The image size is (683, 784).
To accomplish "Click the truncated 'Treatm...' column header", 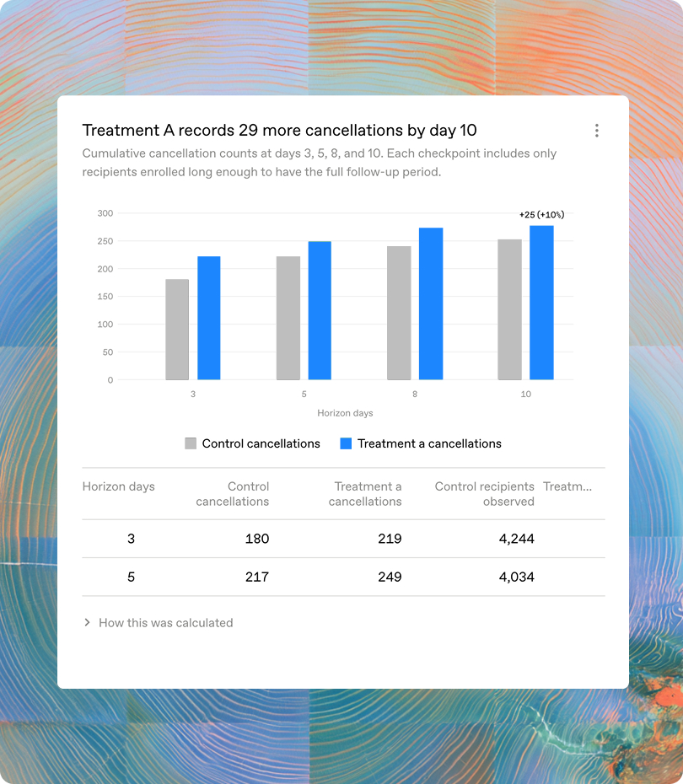I will pos(567,486).
